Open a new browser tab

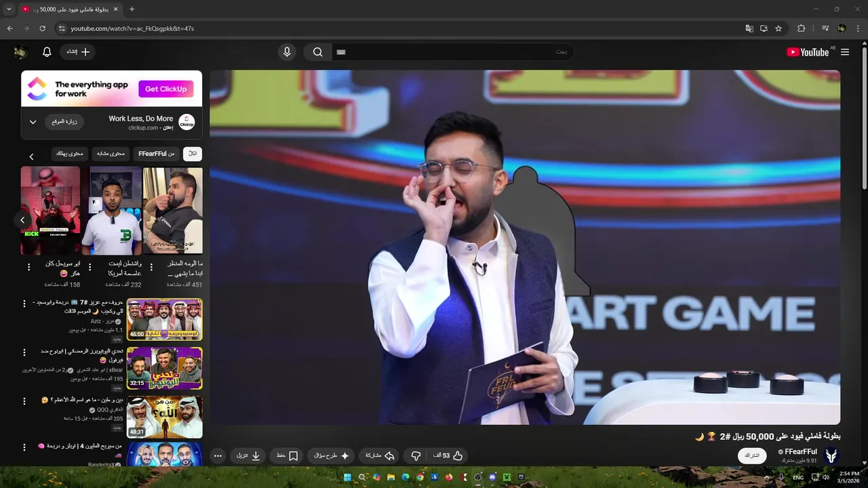[132, 9]
